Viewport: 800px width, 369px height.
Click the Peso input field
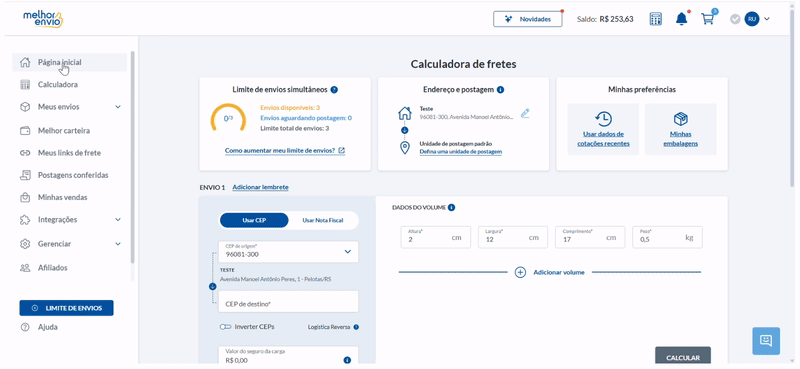pyautogui.click(x=667, y=237)
